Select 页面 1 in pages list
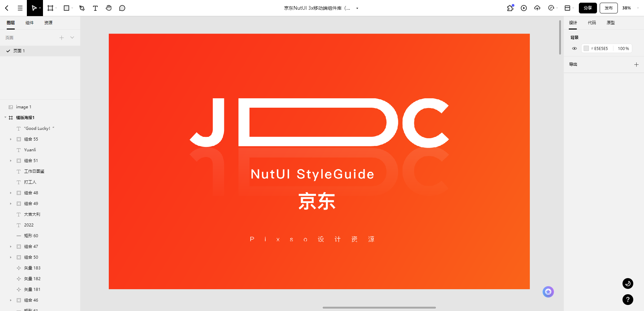644x311 pixels. pyautogui.click(x=40, y=51)
